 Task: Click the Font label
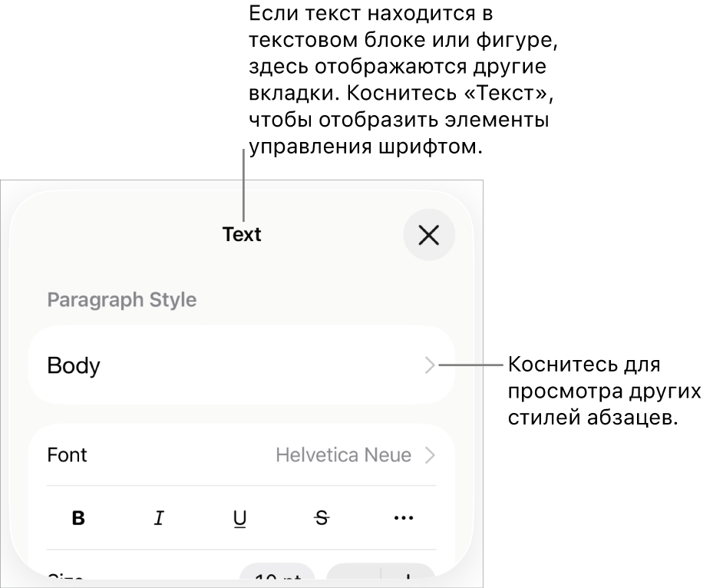pos(68,455)
